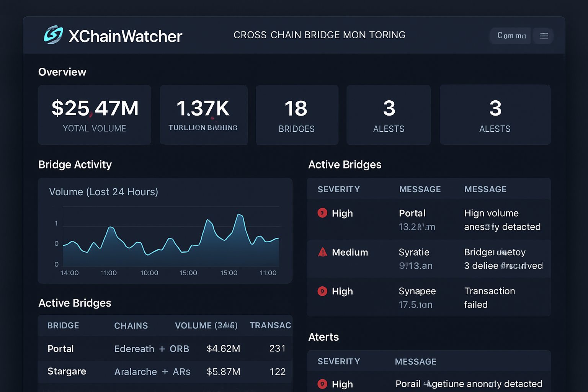The width and height of the screenshot is (588, 392).
Task: Click the High severity icon on the Synapee row
Action: (322, 291)
